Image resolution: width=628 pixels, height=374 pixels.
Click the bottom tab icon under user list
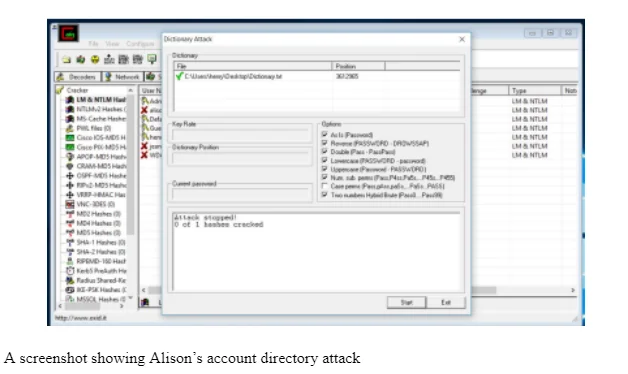coord(145,302)
